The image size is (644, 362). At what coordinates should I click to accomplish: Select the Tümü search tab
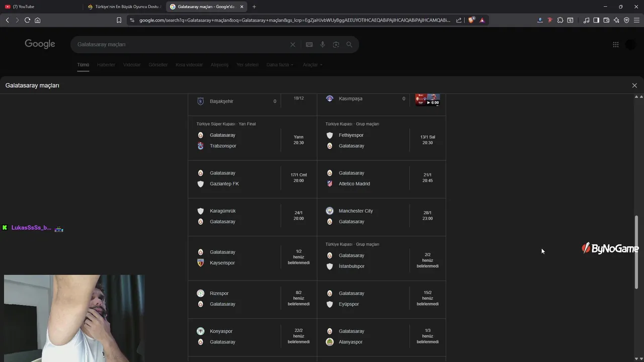[83, 65]
